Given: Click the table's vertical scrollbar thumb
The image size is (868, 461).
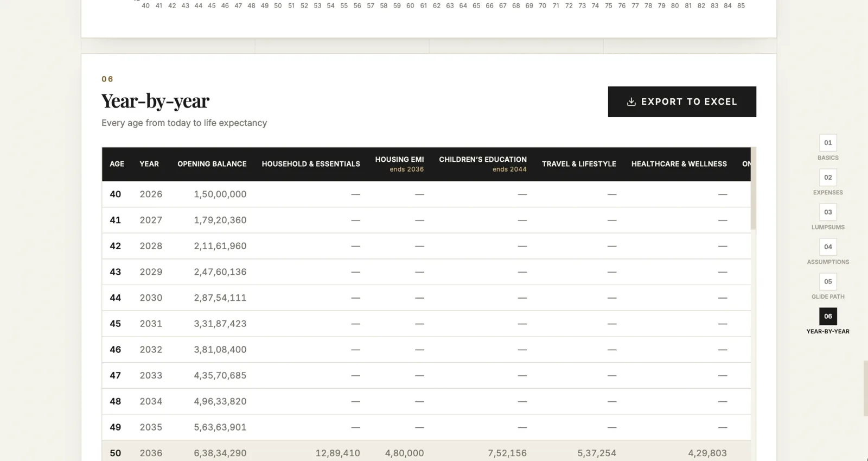Looking at the screenshot, I should tap(753, 188).
